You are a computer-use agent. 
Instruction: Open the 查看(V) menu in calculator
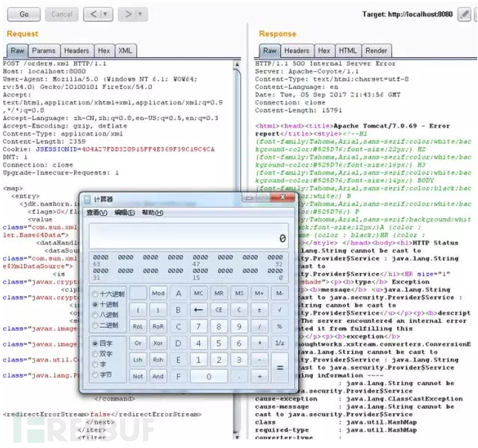[x=96, y=212]
